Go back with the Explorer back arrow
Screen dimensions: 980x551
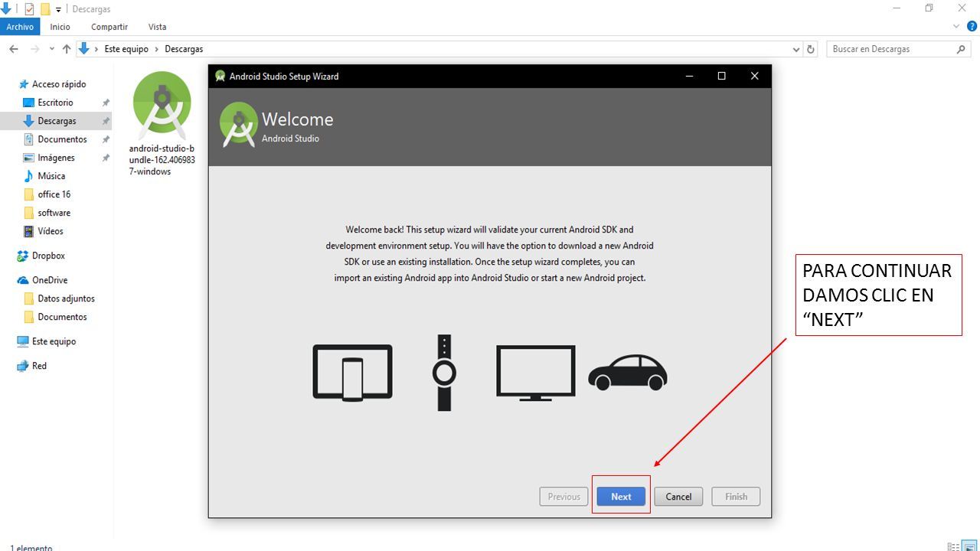[x=14, y=49]
